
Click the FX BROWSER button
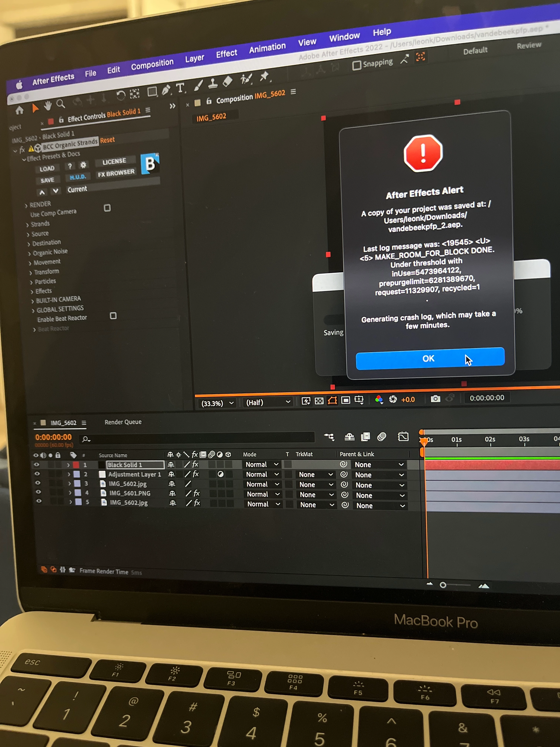click(116, 173)
